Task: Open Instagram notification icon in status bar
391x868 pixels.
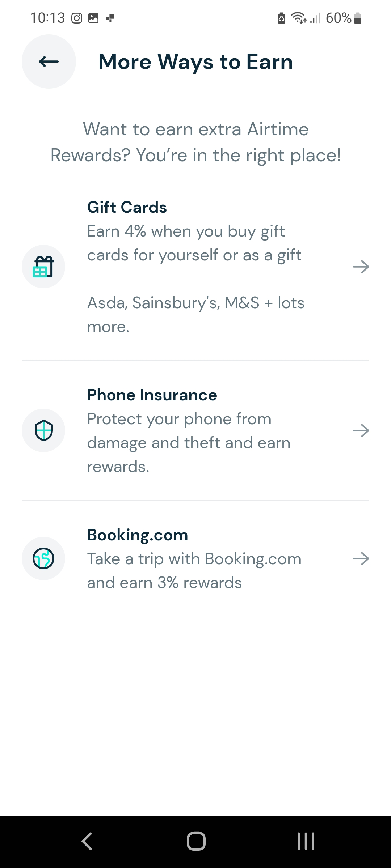Action: pos(77,18)
